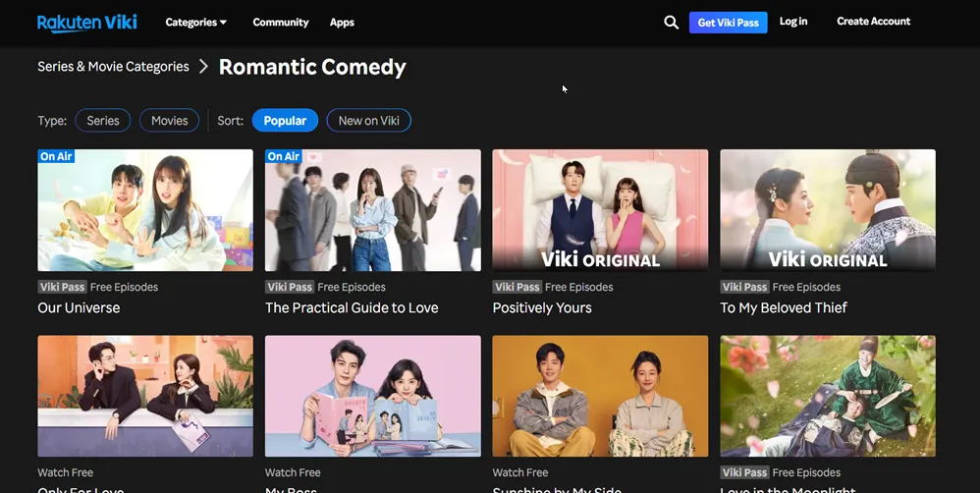Sort by Popular
This screenshot has width=980, height=493.
click(285, 121)
